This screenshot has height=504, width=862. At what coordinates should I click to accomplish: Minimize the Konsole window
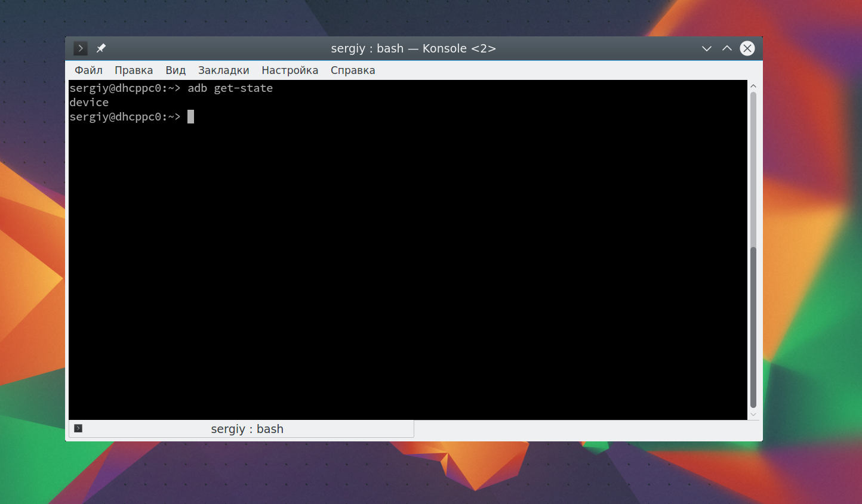[x=707, y=48]
